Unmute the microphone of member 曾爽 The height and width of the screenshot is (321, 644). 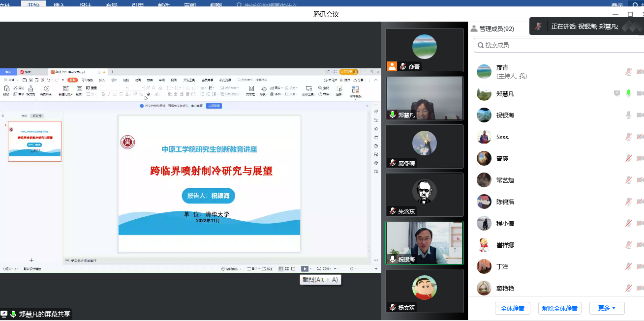coord(628,158)
